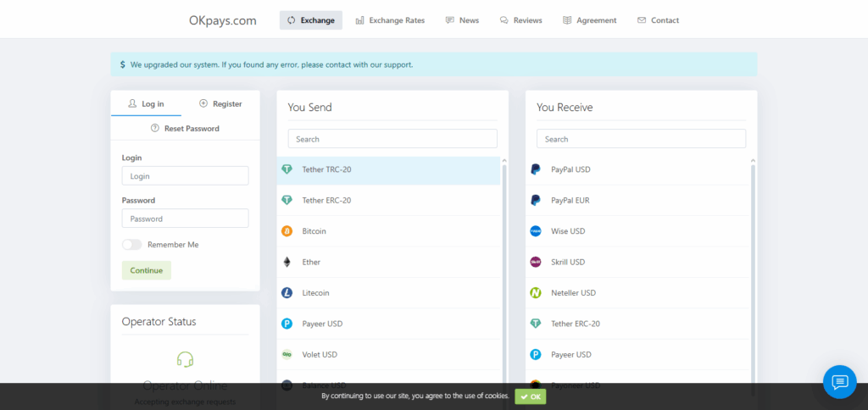868x410 pixels.
Task: Select Tether TRC-20 text in send list
Action: pos(326,169)
